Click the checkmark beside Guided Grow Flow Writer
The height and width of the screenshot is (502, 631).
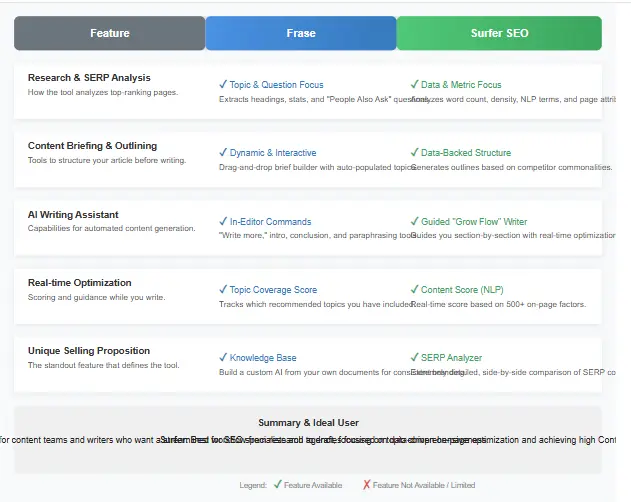pyautogui.click(x=414, y=221)
